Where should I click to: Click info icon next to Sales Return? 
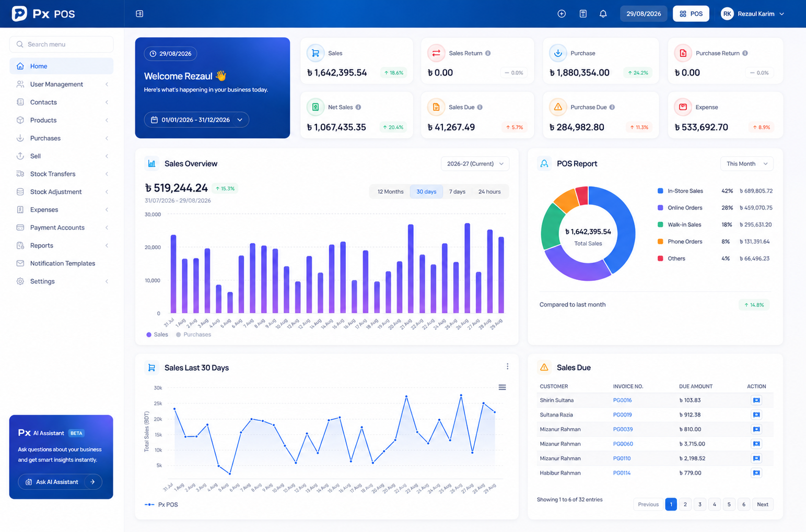(488, 53)
